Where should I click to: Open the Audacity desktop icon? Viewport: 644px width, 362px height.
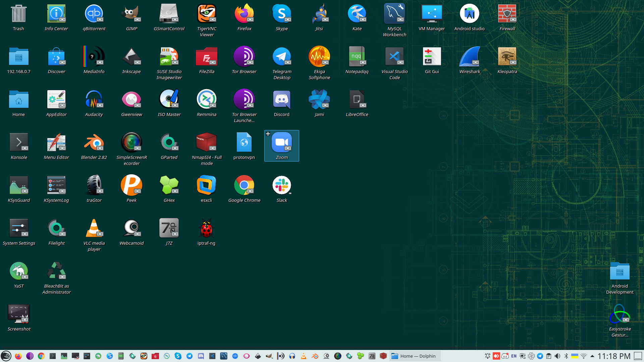point(94,100)
